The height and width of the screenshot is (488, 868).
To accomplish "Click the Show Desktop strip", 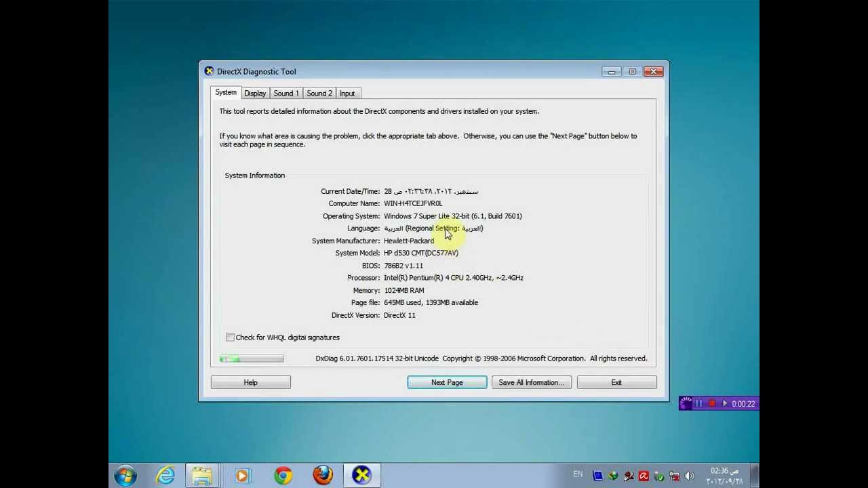I will click(755, 475).
